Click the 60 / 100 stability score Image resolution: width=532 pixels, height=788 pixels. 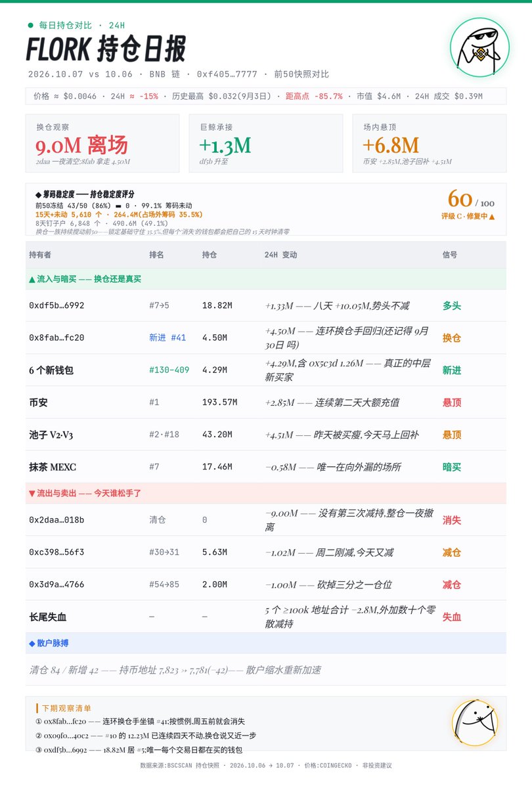pyautogui.click(x=471, y=199)
